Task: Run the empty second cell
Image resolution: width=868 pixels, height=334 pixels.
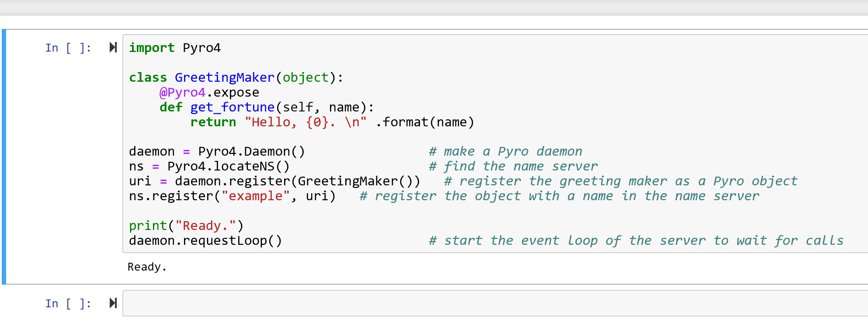Action: 113,303
